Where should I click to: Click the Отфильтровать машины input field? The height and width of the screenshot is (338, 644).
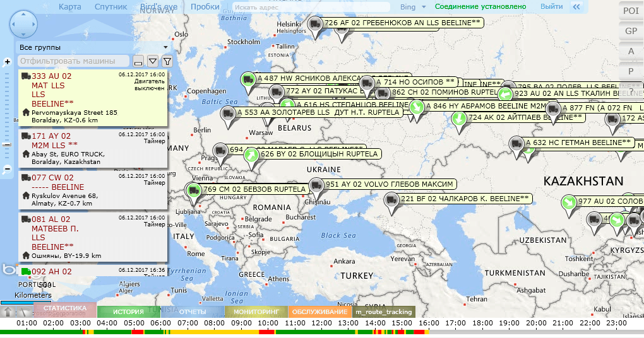(73, 61)
